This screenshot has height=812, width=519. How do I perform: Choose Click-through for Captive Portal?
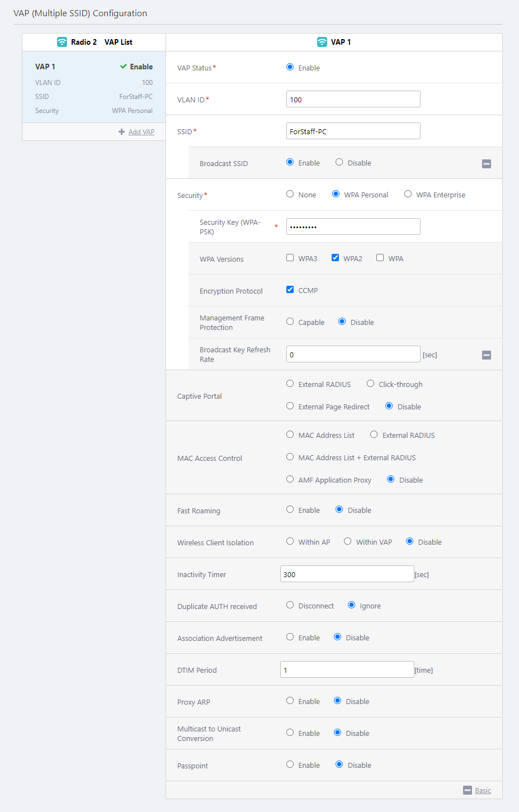[370, 384]
